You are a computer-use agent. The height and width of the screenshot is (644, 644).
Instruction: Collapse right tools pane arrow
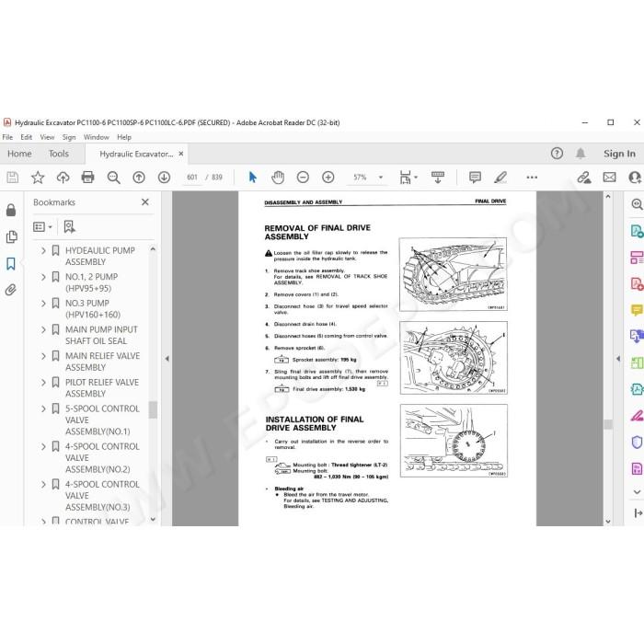click(618, 359)
